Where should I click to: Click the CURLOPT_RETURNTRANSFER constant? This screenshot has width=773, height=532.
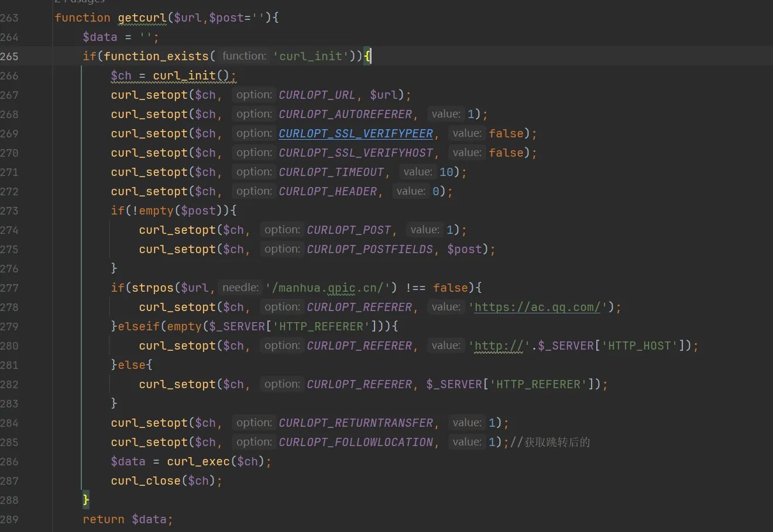click(356, 423)
